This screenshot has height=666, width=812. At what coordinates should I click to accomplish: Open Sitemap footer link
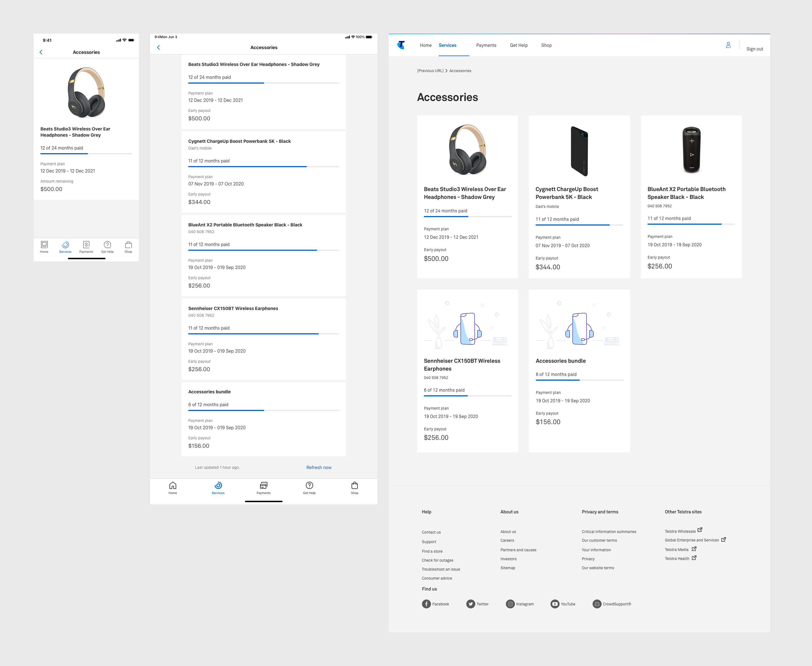508,568
